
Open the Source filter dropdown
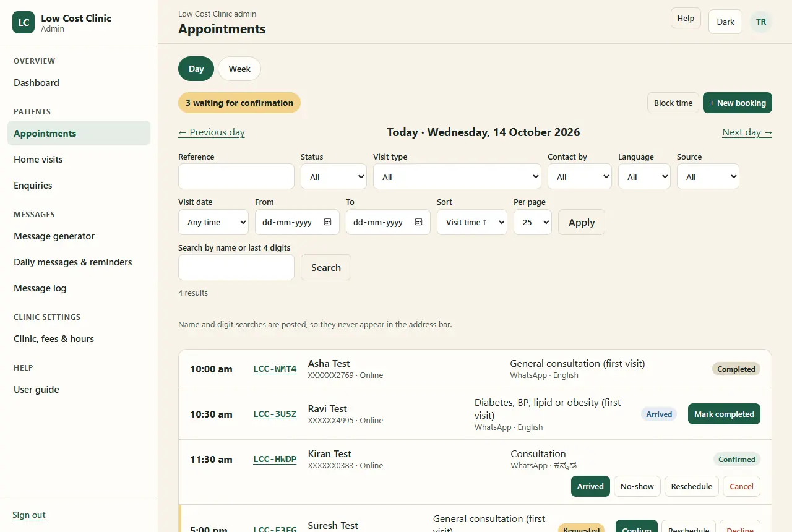click(x=708, y=176)
